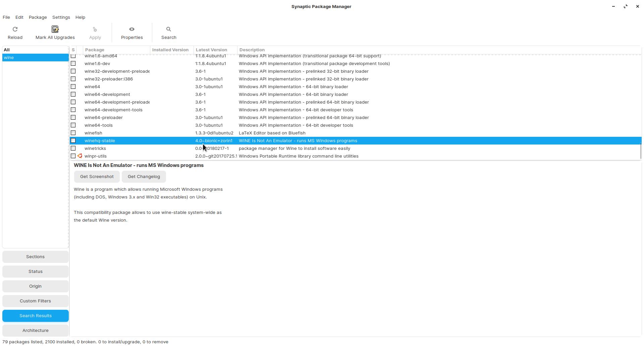Open the Settings menu
Image resolution: width=644 pixels, height=346 pixels.
(61, 17)
